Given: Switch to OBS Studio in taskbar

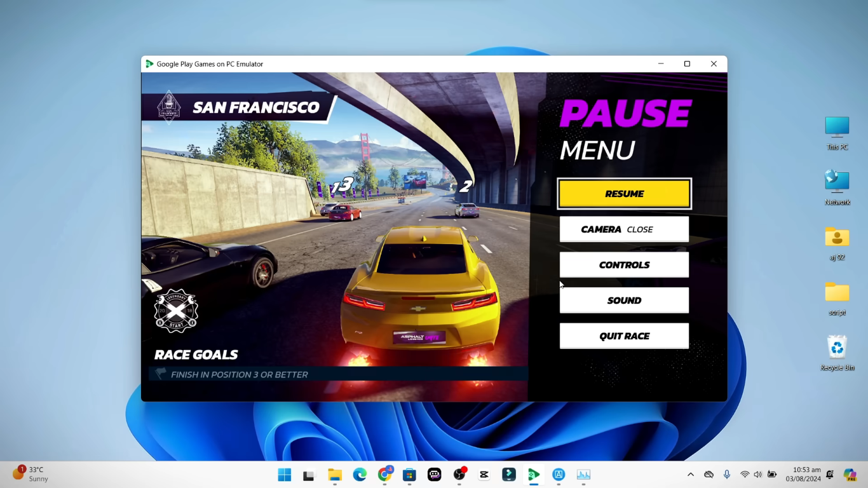Looking at the screenshot, I should tap(459, 475).
